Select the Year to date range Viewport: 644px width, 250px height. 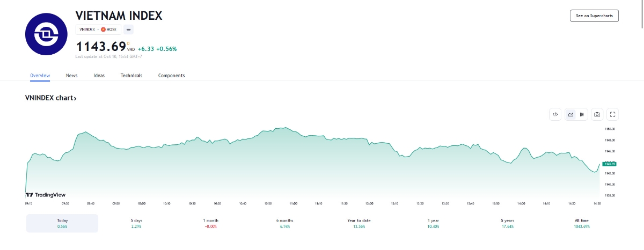click(x=359, y=223)
